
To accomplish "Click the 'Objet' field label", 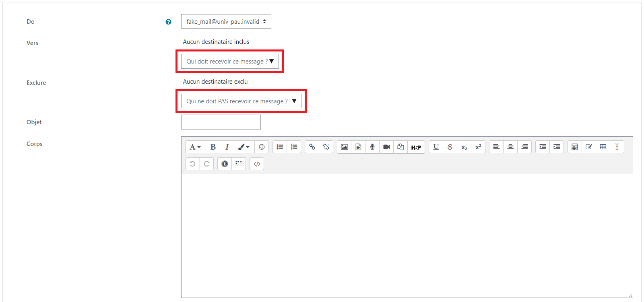I will (x=34, y=122).
